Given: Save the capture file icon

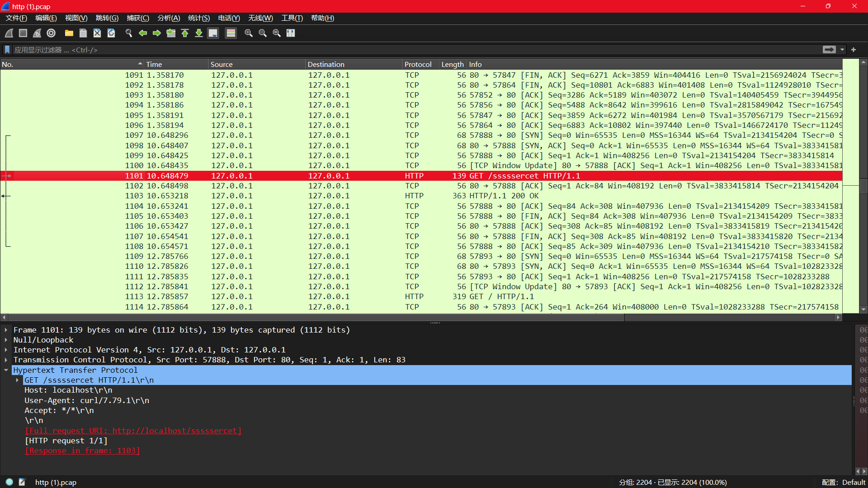Looking at the screenshot, I should point(83,33).
